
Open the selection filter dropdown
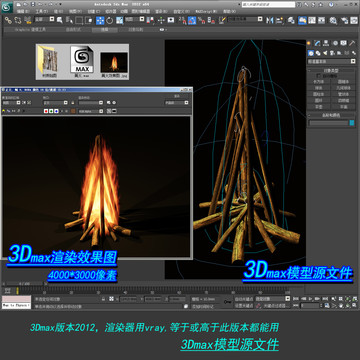click(x=45, y=19)
